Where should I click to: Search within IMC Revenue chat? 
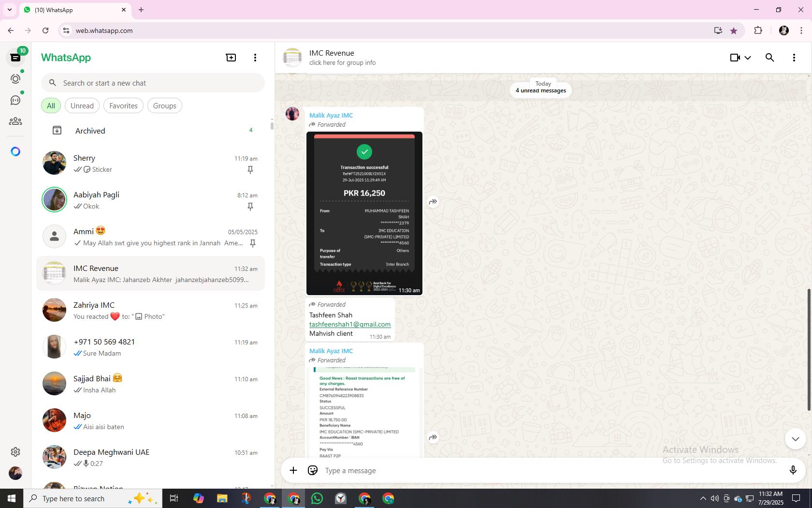pyautogui.click(x=770, y=58)
